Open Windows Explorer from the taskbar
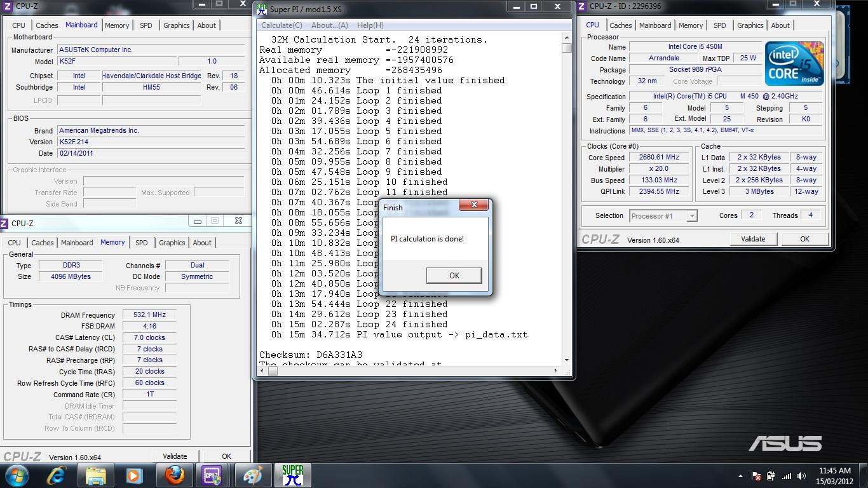868x488 pixels. (95, 475)
